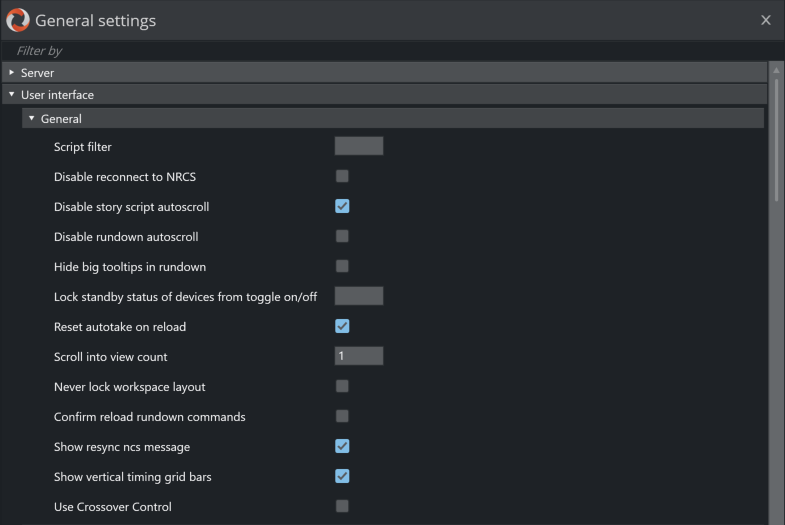
Task: Uncheck Reset autotake on reload
Action: coord(342,326)
